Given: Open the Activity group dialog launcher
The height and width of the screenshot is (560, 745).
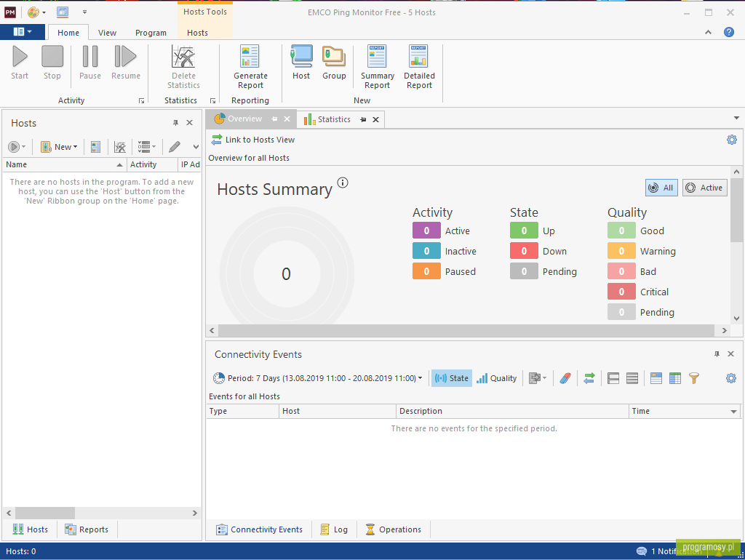Looking at the screenshot, I should pyautogui.click(x=141, y=100).
